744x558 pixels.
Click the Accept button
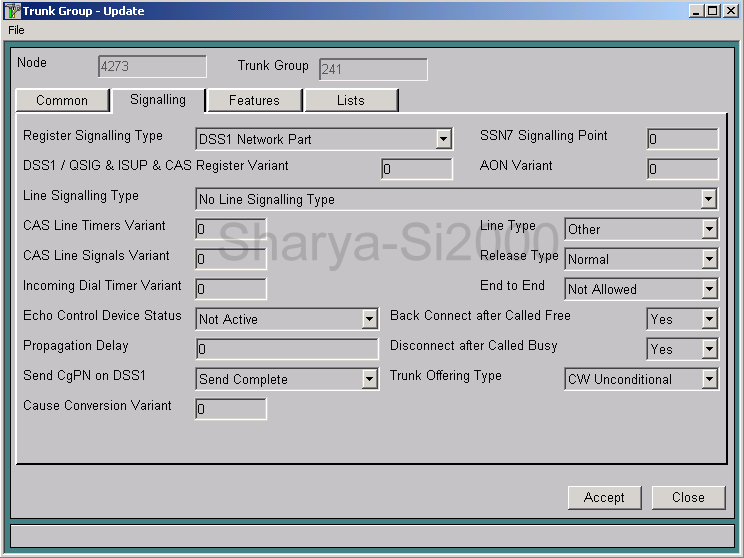[x=604, y=497]
